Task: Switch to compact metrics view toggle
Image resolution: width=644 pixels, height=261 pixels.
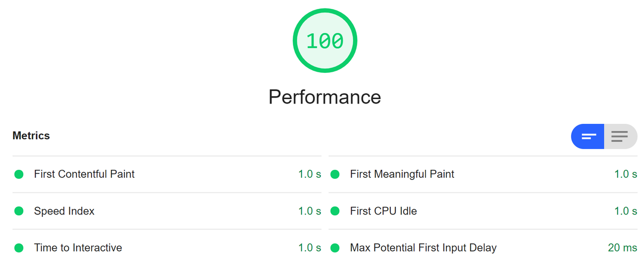Action: click(x=588, y=136)
